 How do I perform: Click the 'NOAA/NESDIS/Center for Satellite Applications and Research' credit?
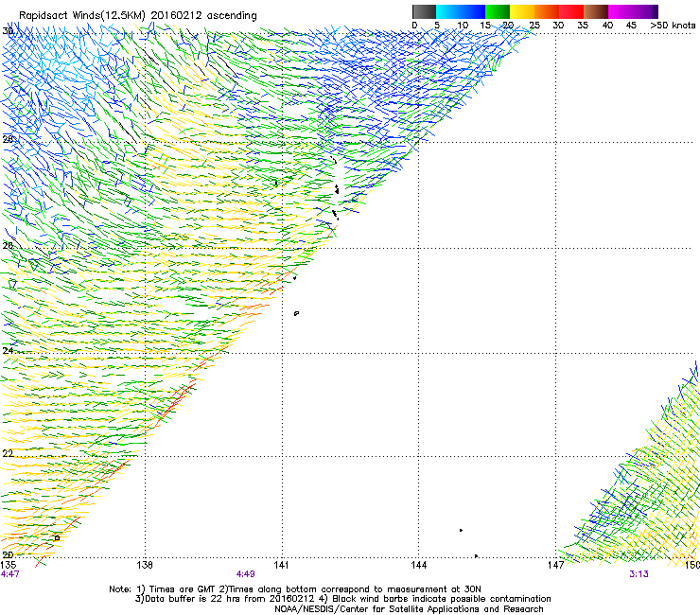pyautogui.click(x=409, y=609)
